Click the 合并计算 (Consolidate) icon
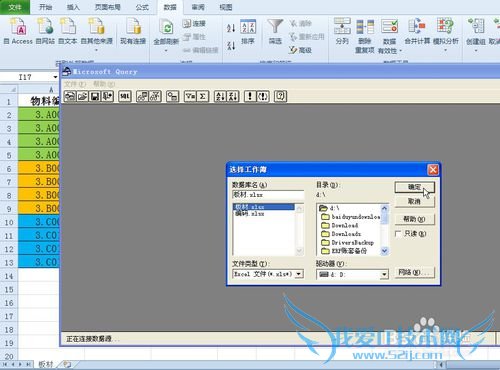Screen dimensions: 500x370 417,32
